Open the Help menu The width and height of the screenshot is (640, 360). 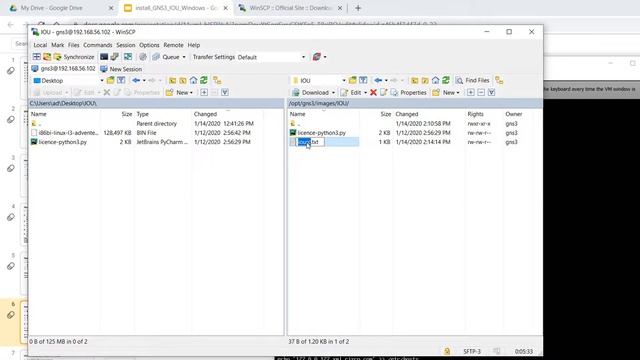tap(193, 45)
